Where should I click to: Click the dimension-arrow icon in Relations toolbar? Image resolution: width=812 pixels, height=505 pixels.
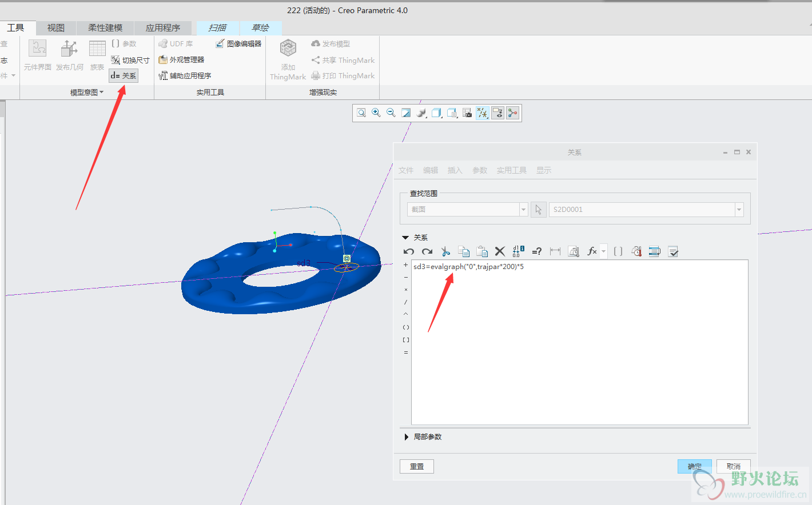click(555, 251)
